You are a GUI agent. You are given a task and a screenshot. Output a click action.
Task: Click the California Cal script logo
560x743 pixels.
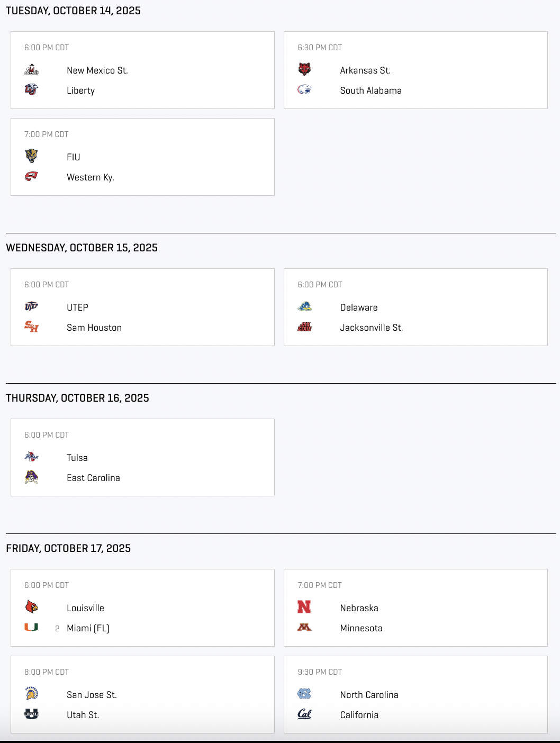(304, 714)
